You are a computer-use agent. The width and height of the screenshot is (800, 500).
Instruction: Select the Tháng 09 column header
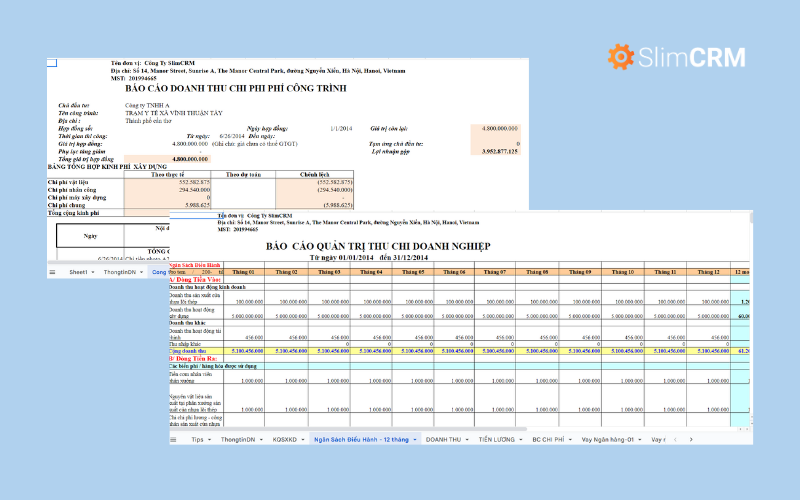click(580, 272)
